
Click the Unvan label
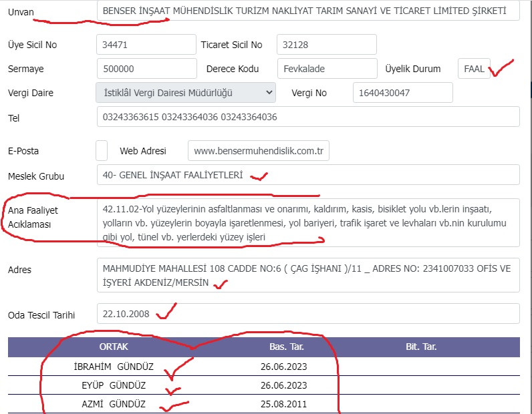21,12
